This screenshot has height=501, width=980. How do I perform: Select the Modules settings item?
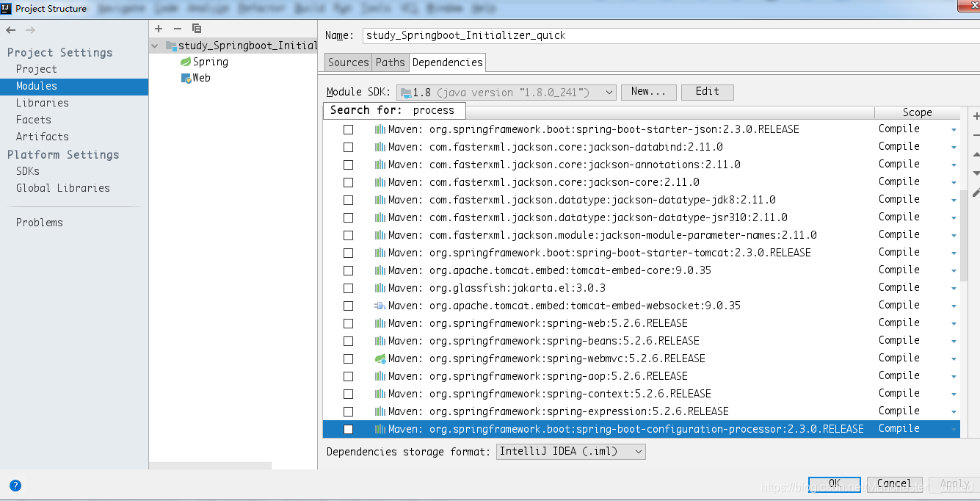pos(74,86)
